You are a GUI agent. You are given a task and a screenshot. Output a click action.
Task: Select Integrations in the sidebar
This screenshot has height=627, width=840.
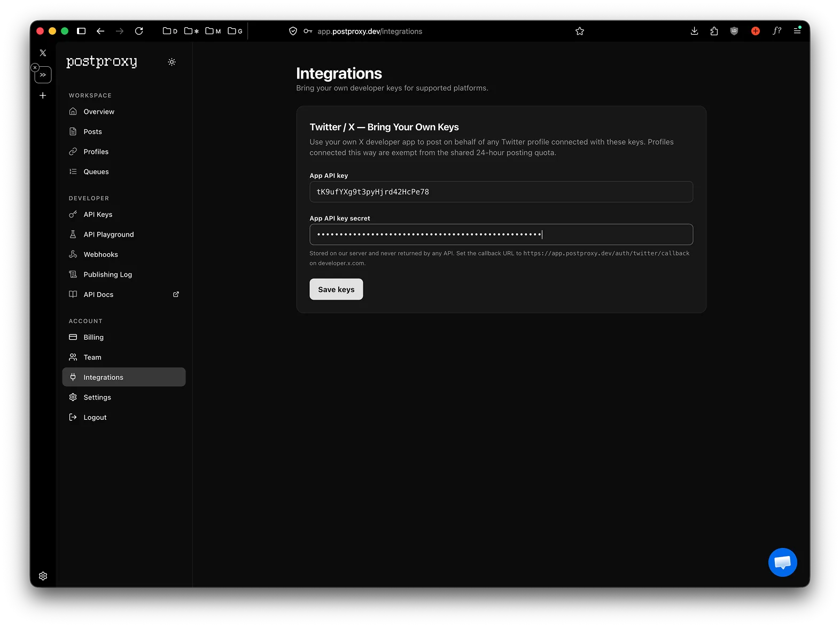click(124, 377)
